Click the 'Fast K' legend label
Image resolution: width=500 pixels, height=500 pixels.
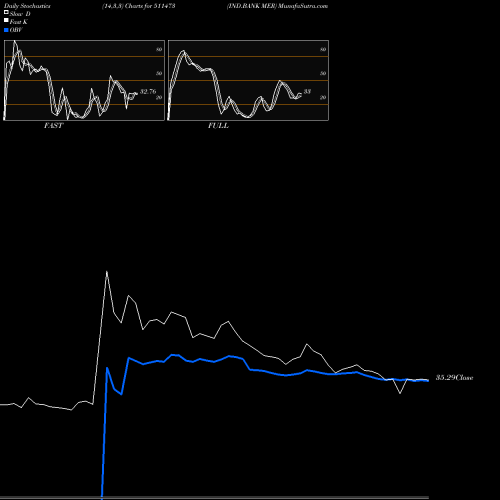click(19, 22)
